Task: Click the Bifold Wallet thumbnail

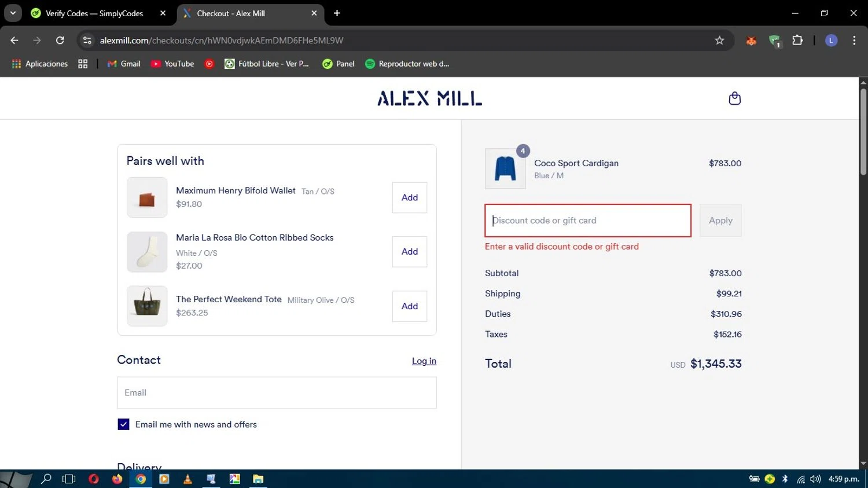Action: click(147, 197)
